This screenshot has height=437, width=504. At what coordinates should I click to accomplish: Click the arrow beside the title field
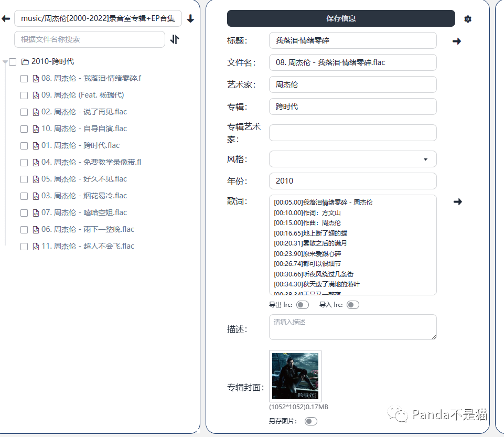click(x=457, y=41)
